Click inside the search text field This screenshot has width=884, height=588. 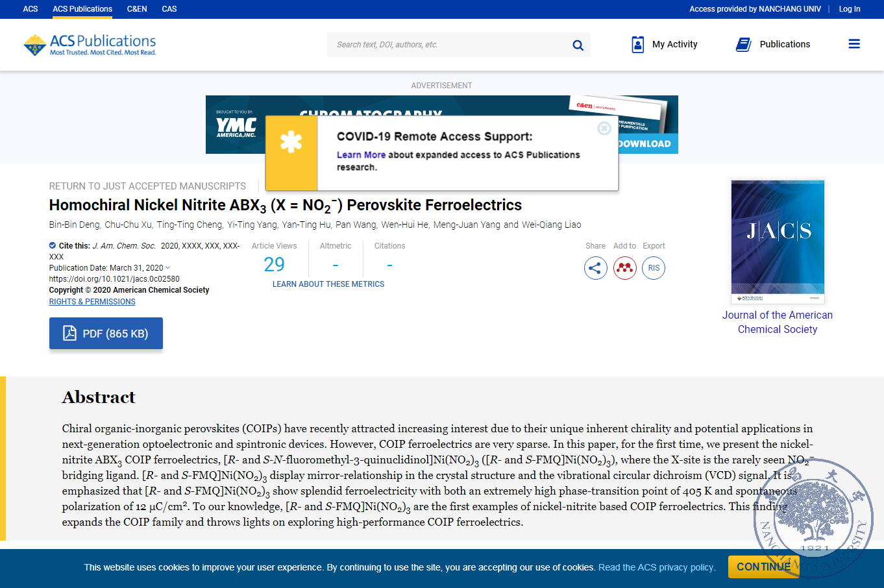coord(448,45)
